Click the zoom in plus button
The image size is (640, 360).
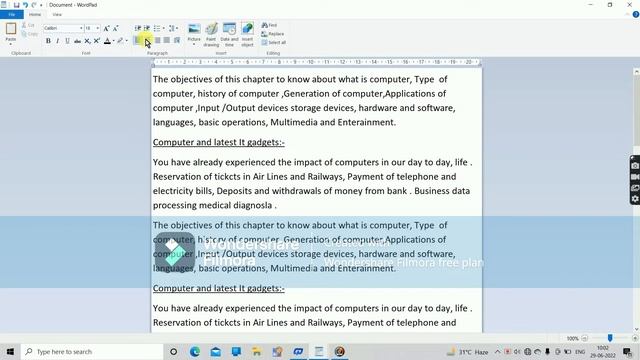pos(635,338)
